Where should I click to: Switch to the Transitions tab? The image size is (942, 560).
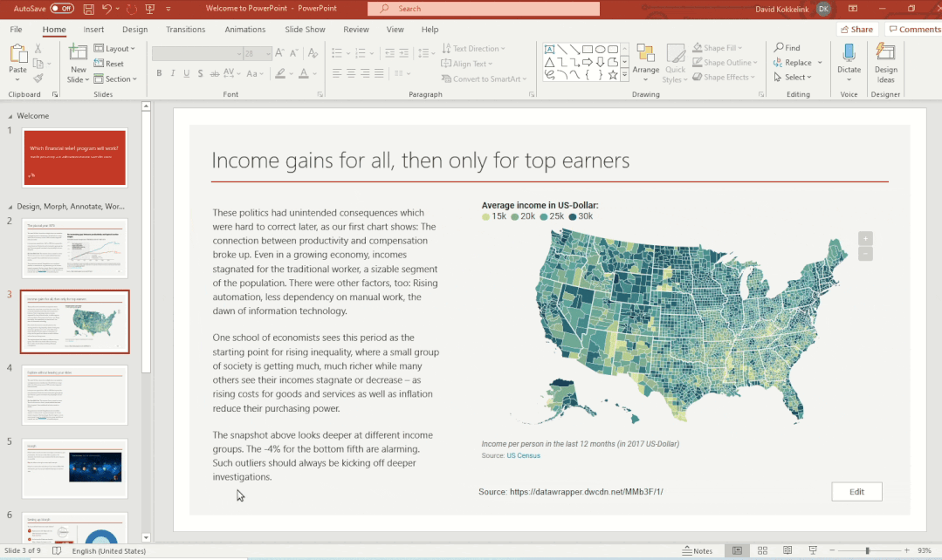(x=186, y=29)
